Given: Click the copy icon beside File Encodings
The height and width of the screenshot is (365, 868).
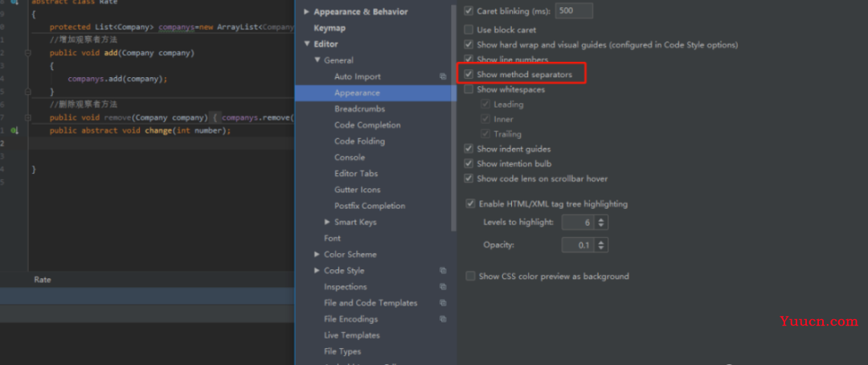Looking at the screenshot, I should [x=443, y=319].
